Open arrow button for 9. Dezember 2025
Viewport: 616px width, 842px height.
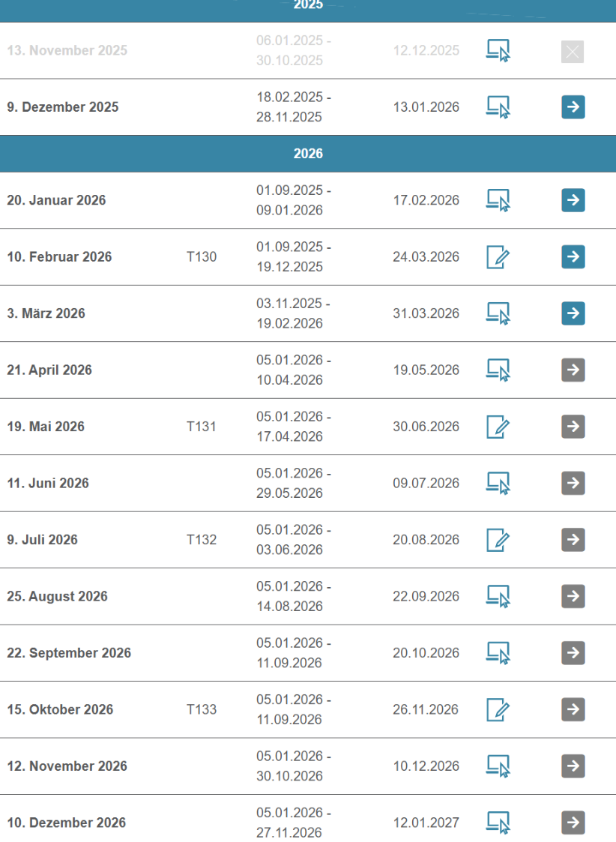tap(573, 107)
